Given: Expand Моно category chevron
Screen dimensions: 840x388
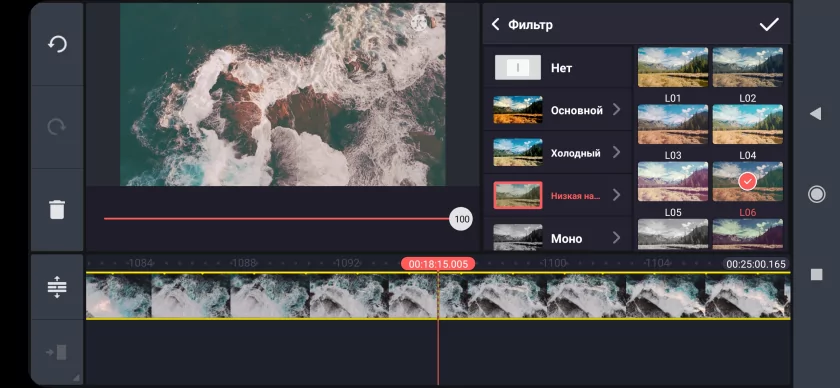Looking at the screenshot, I should coord(617,237).
